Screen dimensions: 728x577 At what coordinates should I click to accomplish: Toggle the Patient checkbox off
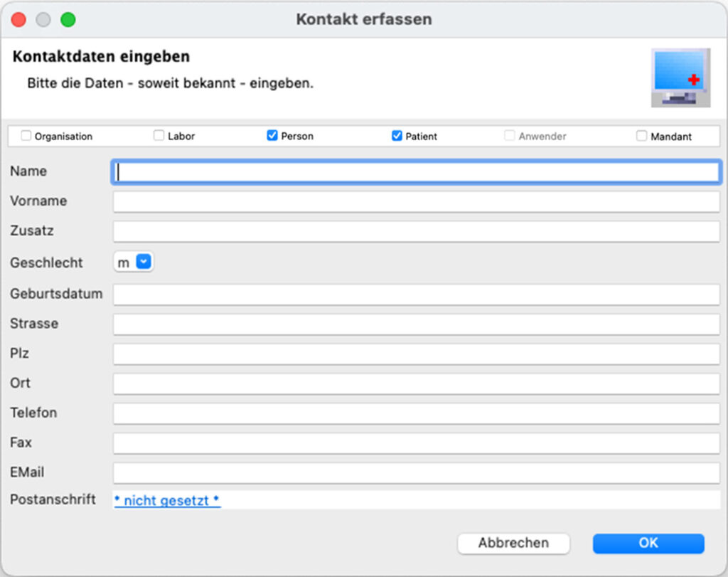[x=397, y=136]
